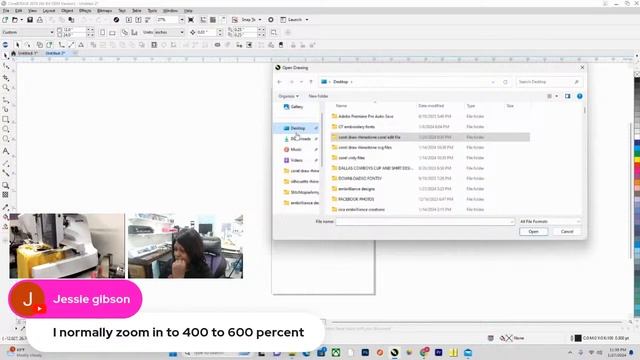640x360 pixels.
Task: Click the black fill color swatch in status bar
Action: click(x=578, y=338)
